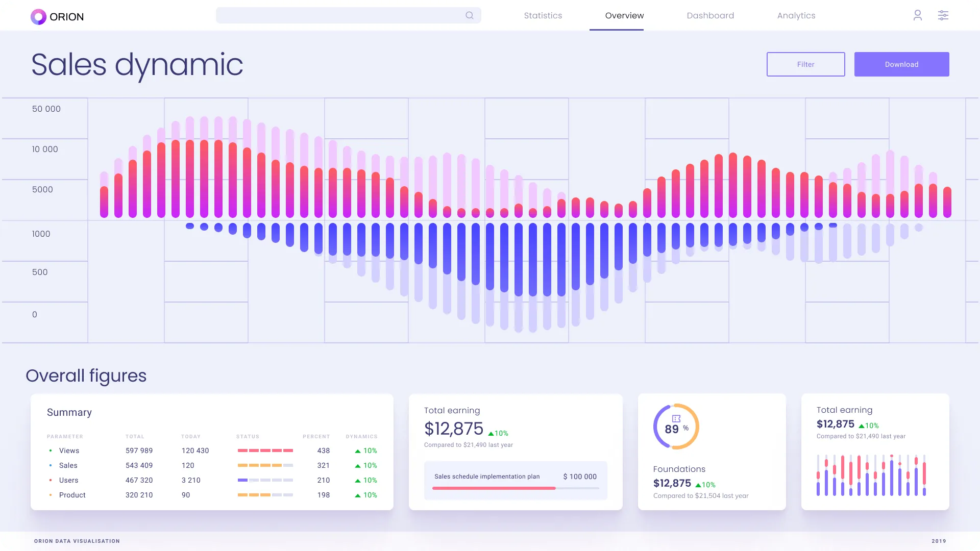980x551 pixels.
Task: Click the search magnifier icon
Action: [469, 15]
